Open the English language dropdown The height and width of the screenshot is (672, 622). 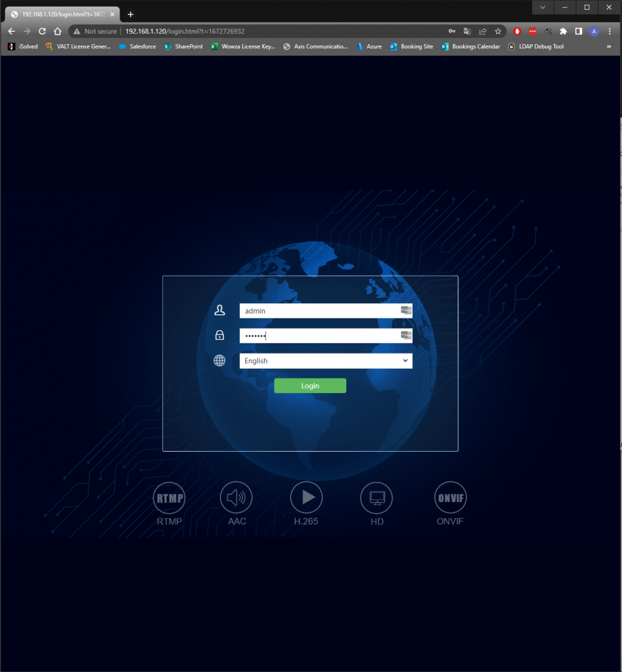pos(326,361)
